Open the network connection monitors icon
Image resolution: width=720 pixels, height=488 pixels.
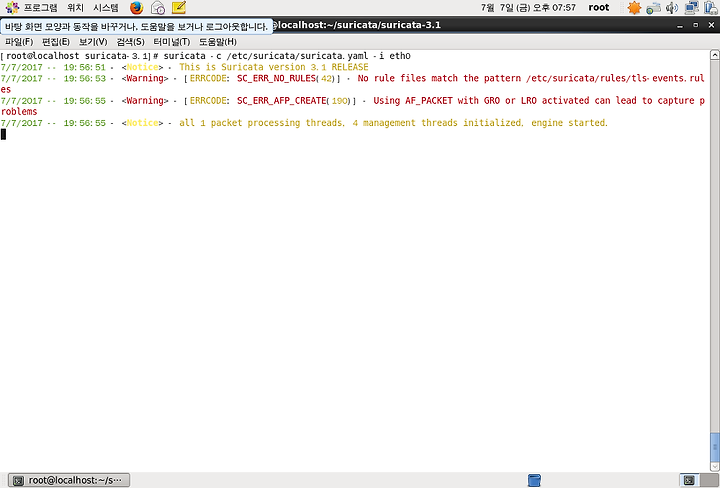coord(691,8)
